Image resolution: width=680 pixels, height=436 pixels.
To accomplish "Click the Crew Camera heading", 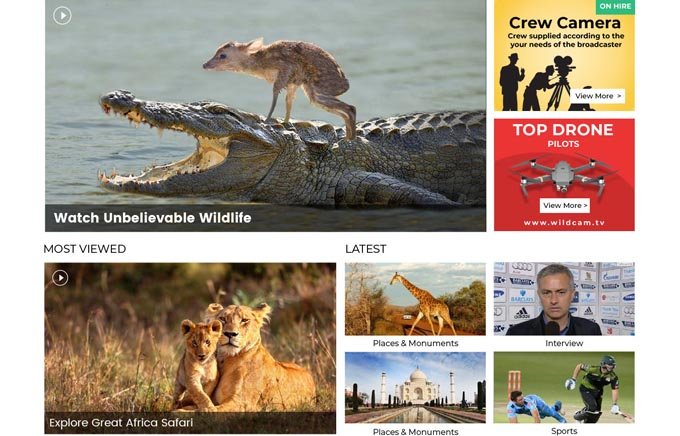I will 565,23.
